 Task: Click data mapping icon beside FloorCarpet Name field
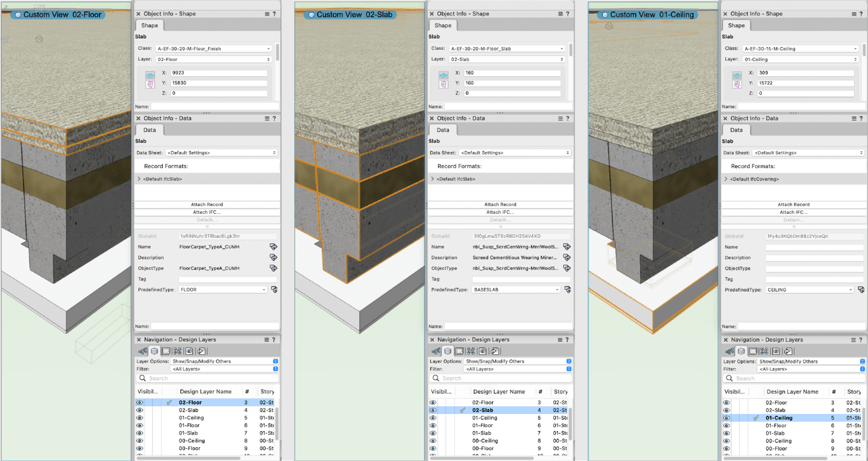273,247
